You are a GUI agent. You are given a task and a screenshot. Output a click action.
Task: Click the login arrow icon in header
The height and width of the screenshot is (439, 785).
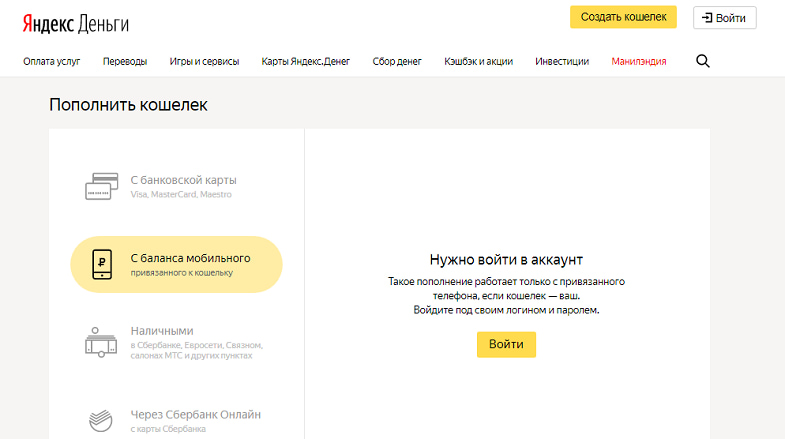(x=707, y=18)
